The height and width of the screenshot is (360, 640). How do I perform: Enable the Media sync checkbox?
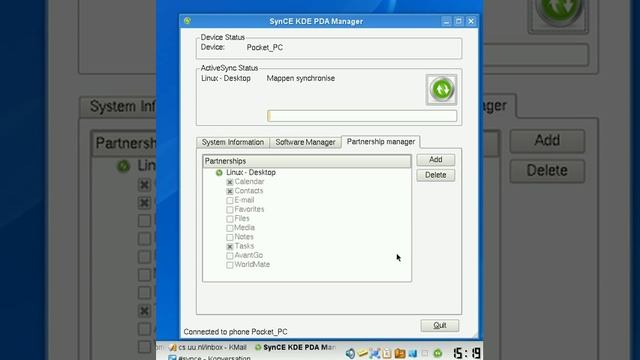(230, 228)
